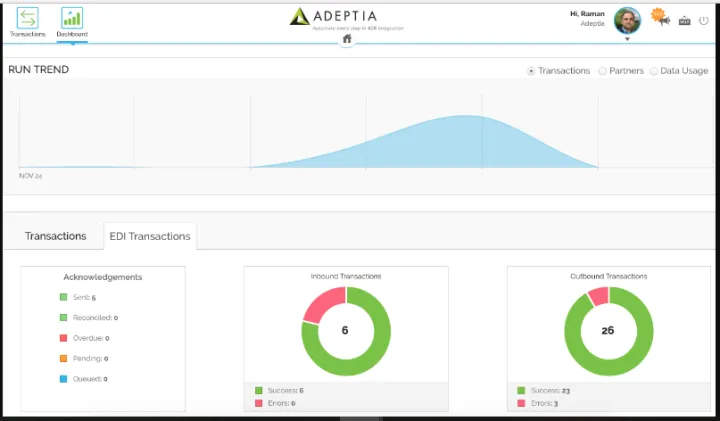Open the Transactions icon in top navigation
720x421 pixels.
point(27,18)
